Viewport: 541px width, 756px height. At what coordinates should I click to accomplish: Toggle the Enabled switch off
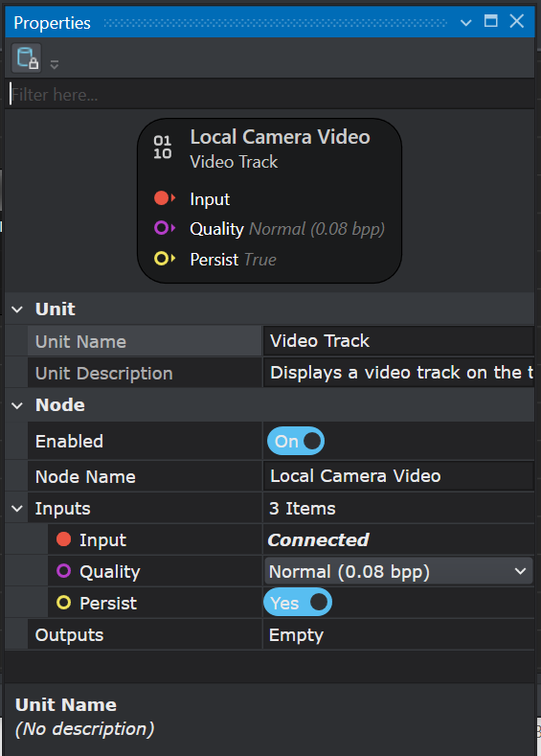295,441
